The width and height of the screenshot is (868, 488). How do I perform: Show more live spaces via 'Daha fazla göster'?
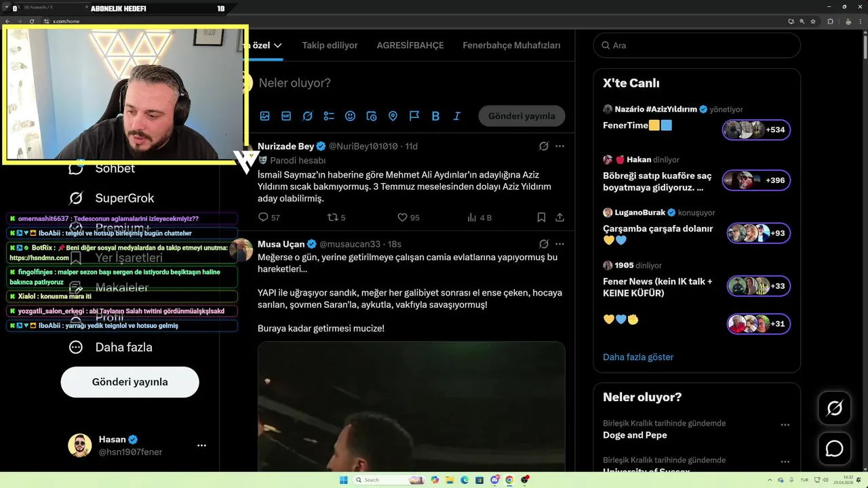[638, 357]
